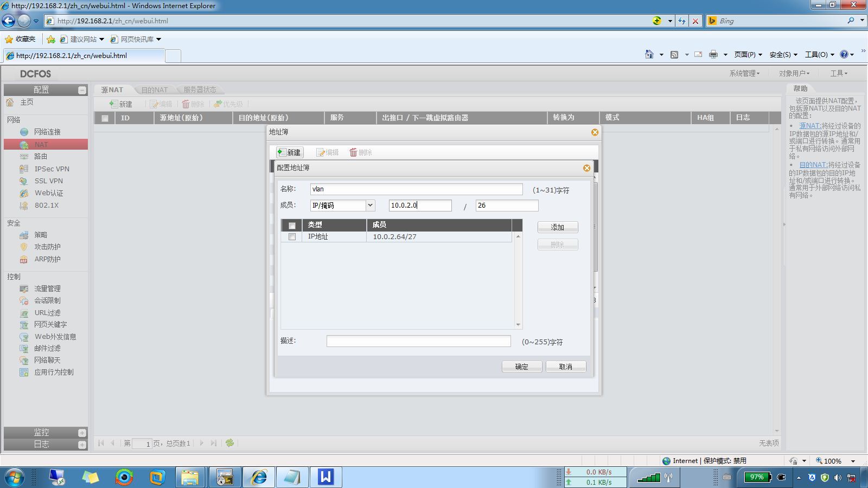Open the Web认证 icon
This screenshot has width=868, height=488.
(24, 193)
